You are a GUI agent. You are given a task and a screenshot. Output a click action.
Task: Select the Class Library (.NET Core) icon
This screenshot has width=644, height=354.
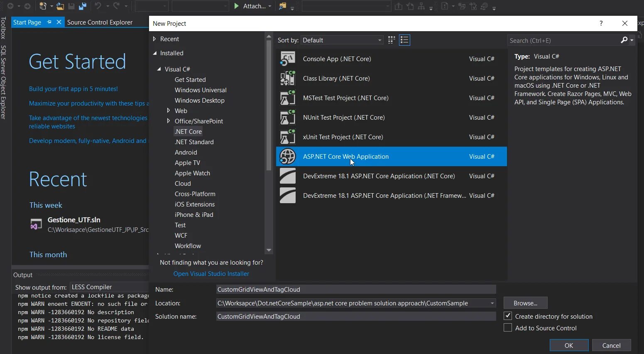tap(287, 78)
